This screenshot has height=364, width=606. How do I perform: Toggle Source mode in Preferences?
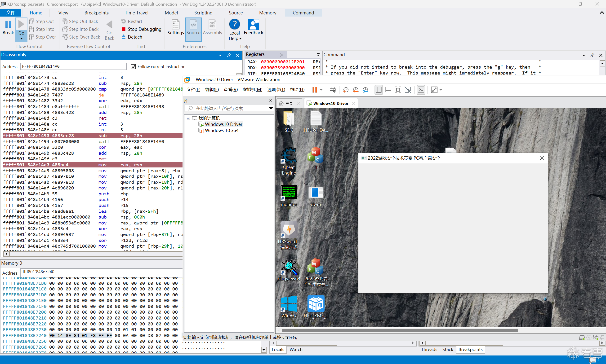tap(193, 27)
